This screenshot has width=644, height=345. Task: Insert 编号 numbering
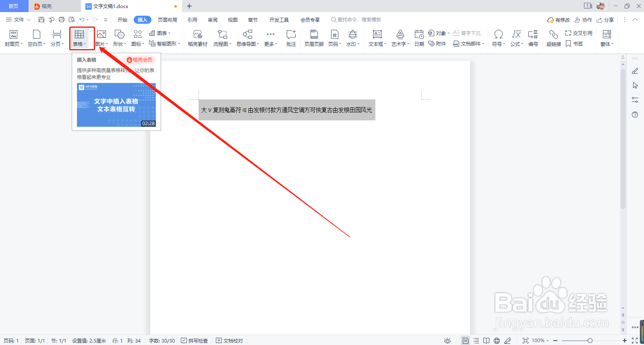(x=533, y=39)
